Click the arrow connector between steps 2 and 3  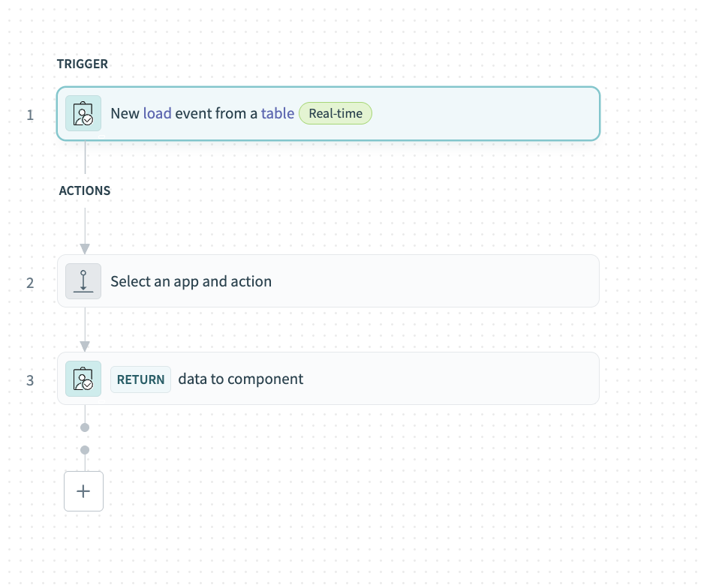tap(85, 346)
